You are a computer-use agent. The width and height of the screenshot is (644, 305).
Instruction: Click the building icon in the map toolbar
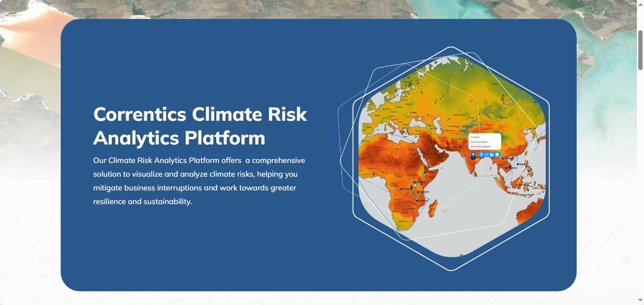(492, 154)
